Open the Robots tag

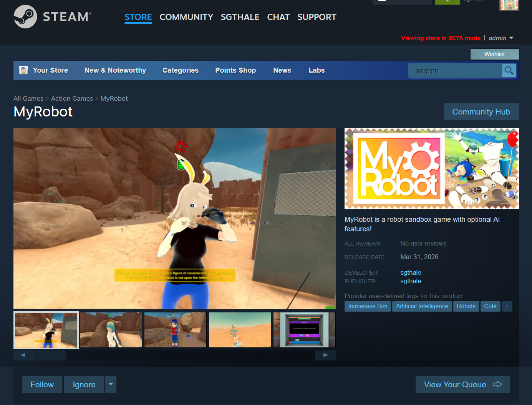click(466, 306)
